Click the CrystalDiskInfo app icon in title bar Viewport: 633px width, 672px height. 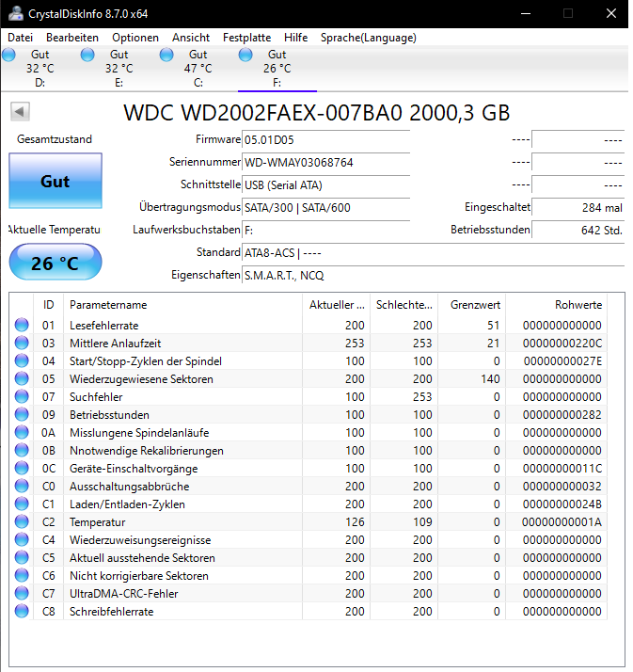[16, 13]
